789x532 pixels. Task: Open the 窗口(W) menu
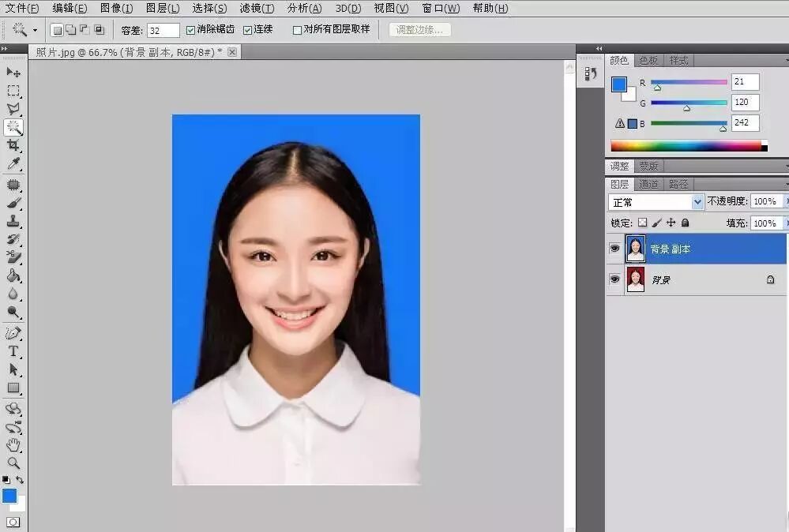[x=441, y=8]
